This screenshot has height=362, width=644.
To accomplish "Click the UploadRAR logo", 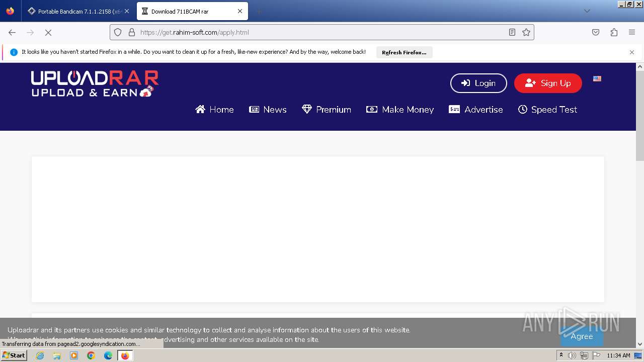I will [95, 83].
